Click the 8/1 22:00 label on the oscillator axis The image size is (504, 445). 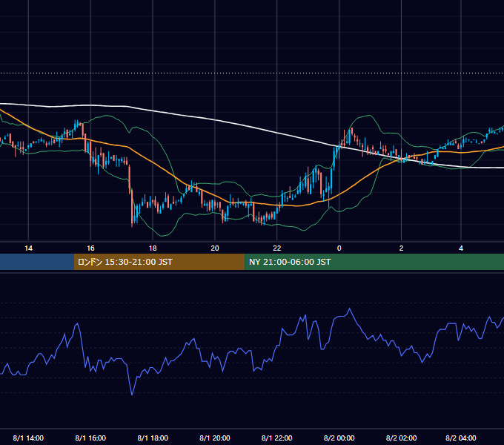[276, 438]
